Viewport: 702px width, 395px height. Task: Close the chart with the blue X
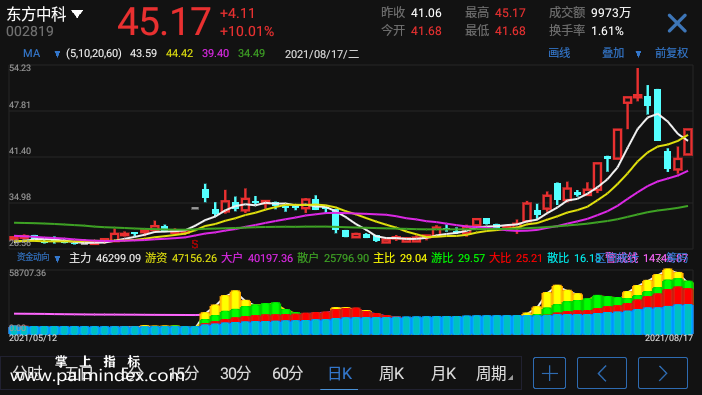677,23
